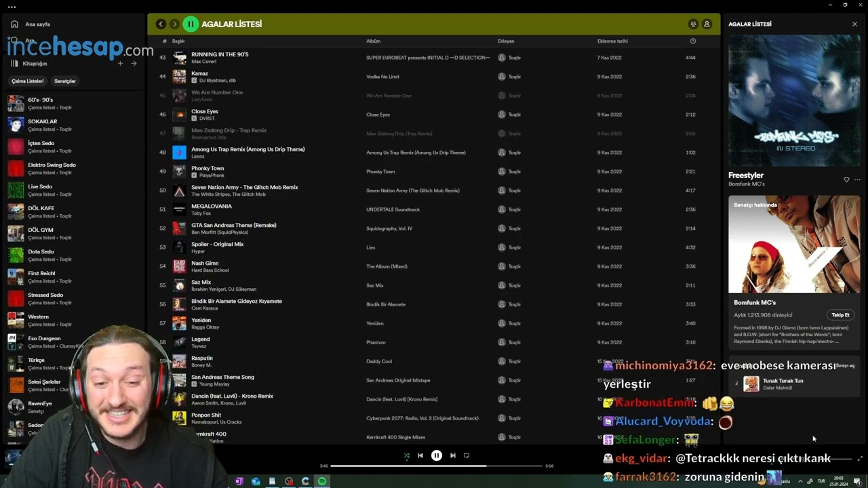Sort tracks by Başlık column
The height and width of the screenshot is (488, 868).
coord(178,41)
